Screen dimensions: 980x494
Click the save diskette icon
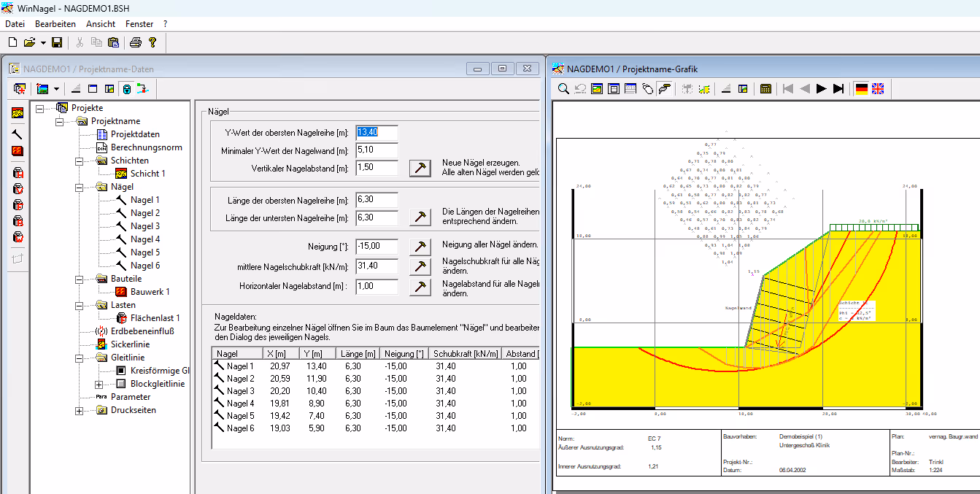tap(57, 42)
